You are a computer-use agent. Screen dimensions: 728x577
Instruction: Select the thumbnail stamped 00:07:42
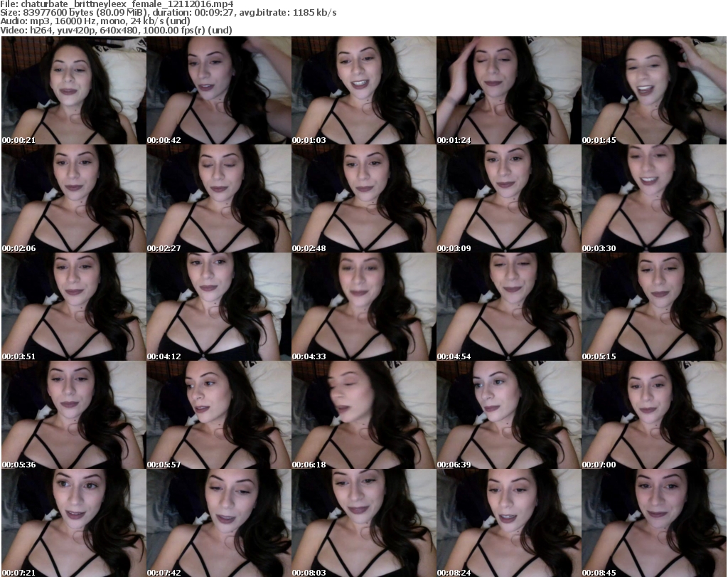219,523
